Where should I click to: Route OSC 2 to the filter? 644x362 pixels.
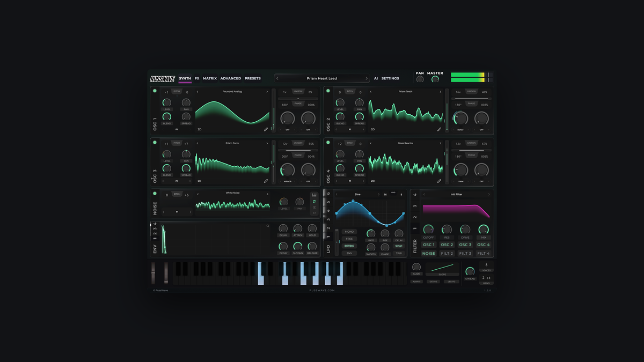[447, 245]
